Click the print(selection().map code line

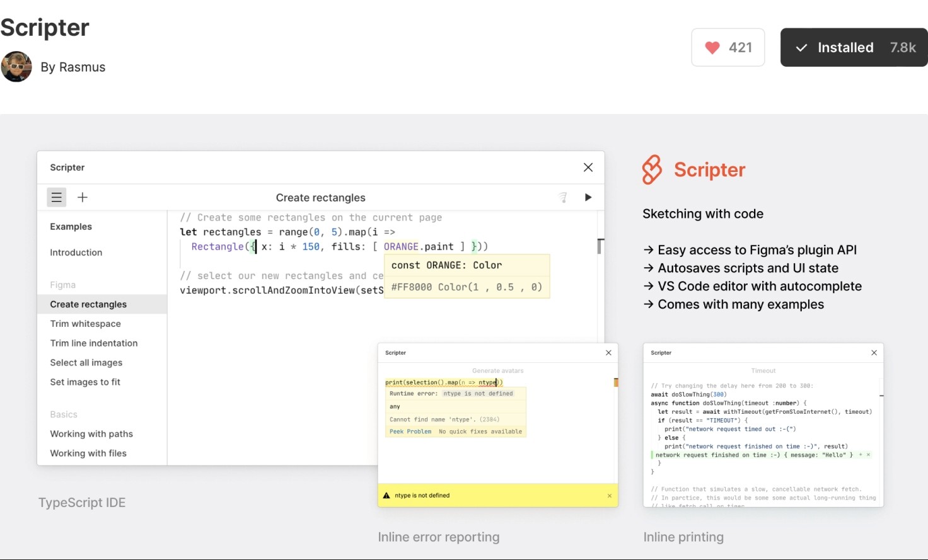pos(444,382)
